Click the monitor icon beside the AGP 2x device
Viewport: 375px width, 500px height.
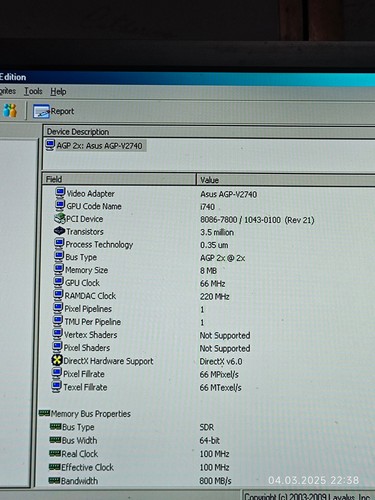[x=50, y=145]
